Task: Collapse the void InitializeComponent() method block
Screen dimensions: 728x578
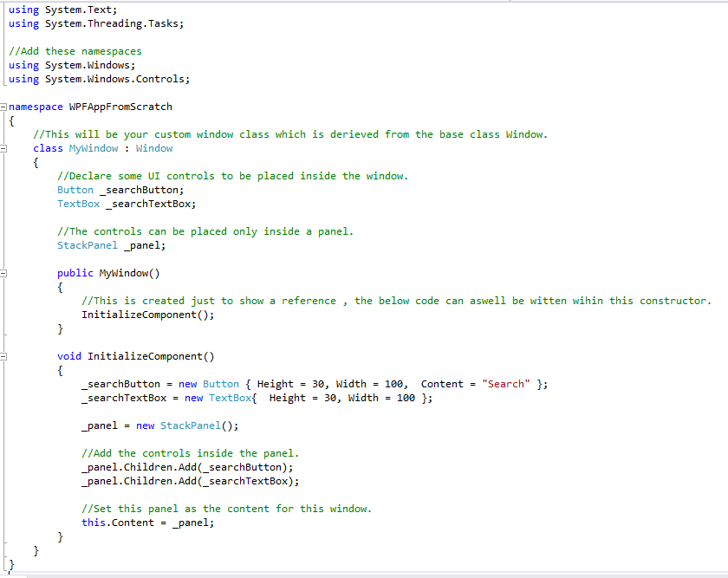Action: pos(3,356)
